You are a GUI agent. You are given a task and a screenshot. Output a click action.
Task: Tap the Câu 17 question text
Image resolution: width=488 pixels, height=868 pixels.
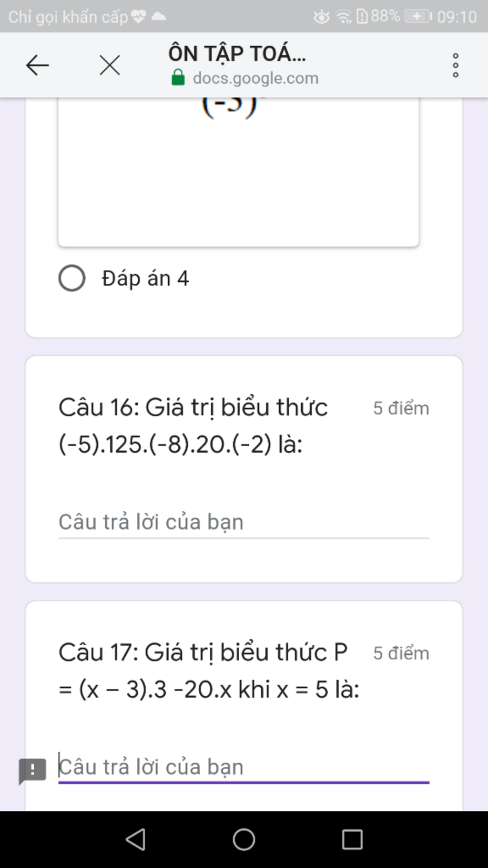pyautogui.click(x=209, y=671)
